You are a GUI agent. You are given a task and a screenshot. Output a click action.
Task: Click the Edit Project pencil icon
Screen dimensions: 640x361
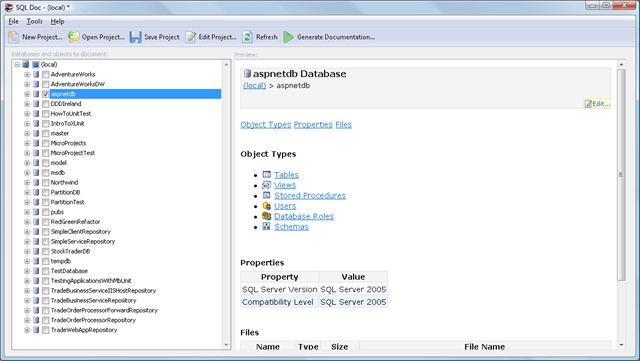point(191,37)
